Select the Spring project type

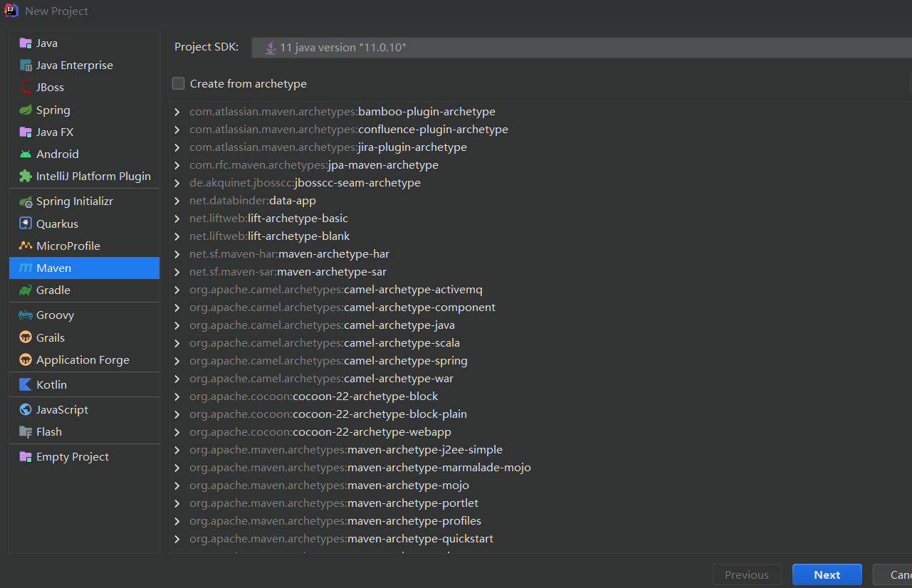tap(84, 110)
